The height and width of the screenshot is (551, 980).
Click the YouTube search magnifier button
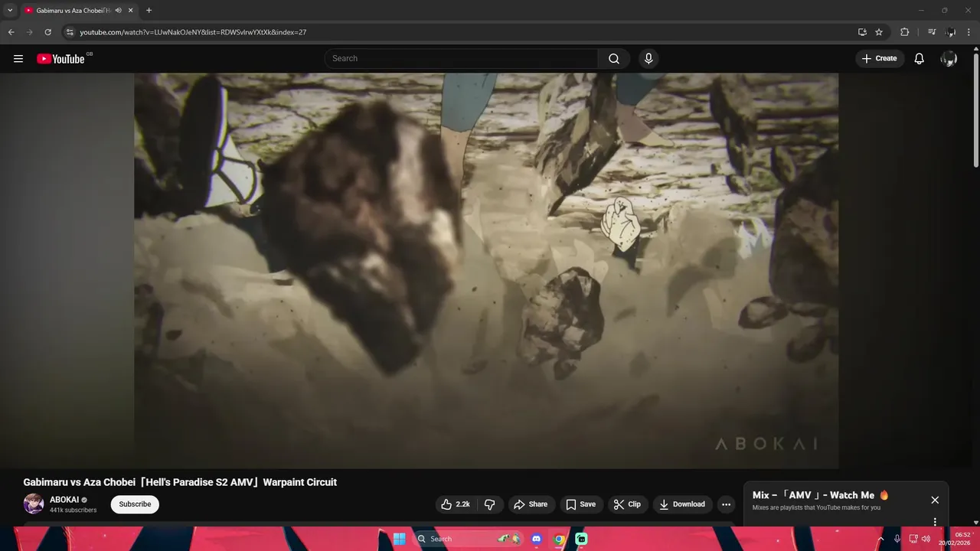(x=614, y=59)
